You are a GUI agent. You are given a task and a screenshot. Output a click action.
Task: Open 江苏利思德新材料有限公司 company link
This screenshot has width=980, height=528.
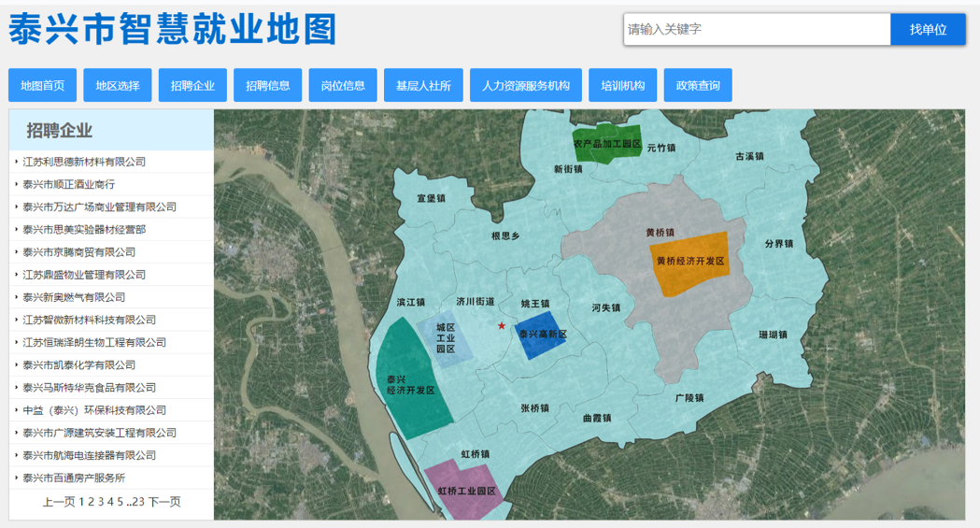pos(84,162)
